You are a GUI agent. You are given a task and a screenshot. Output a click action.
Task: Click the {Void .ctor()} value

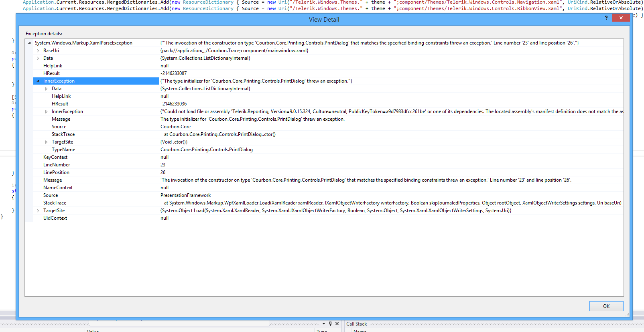pos(174,142)
